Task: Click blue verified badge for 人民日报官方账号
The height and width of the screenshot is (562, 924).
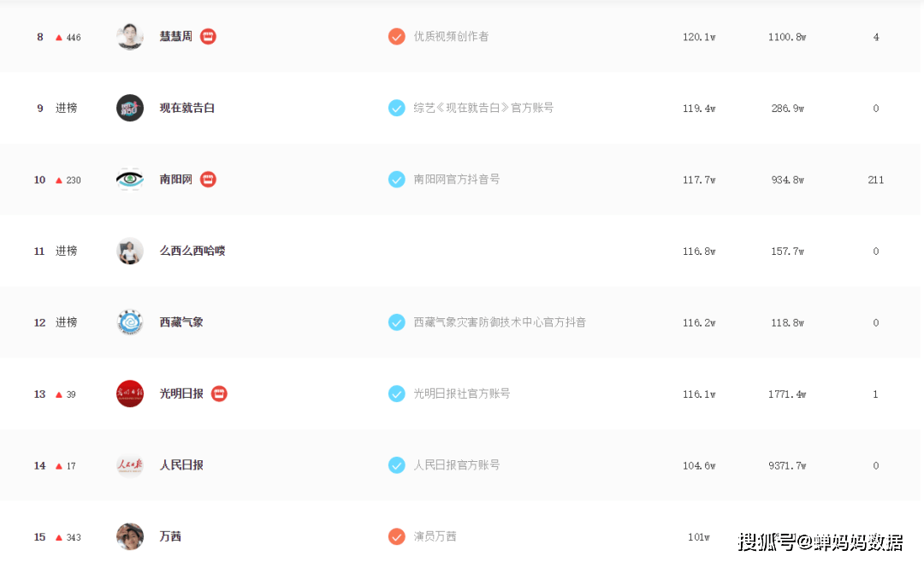Action: 396,465
